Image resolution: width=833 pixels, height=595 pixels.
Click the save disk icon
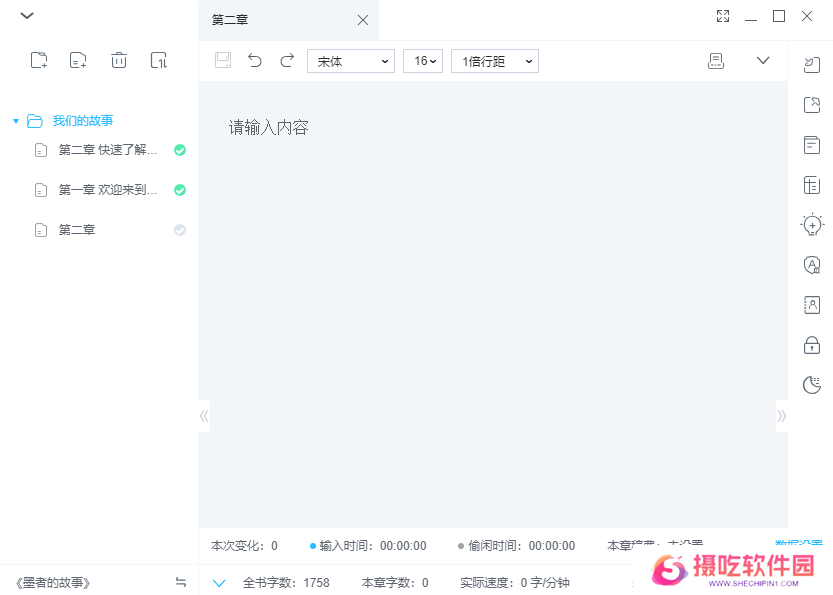click(223, 60)
